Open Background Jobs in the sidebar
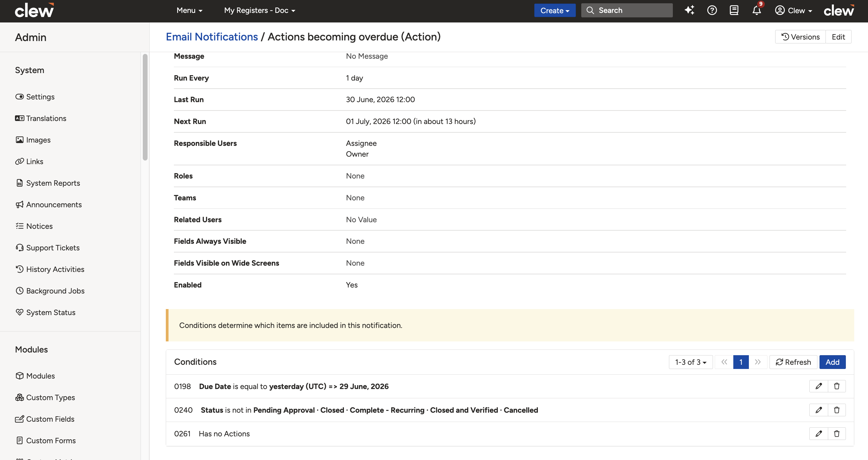The width and height of the screenshot is (868, 460). tap(50, 291)
